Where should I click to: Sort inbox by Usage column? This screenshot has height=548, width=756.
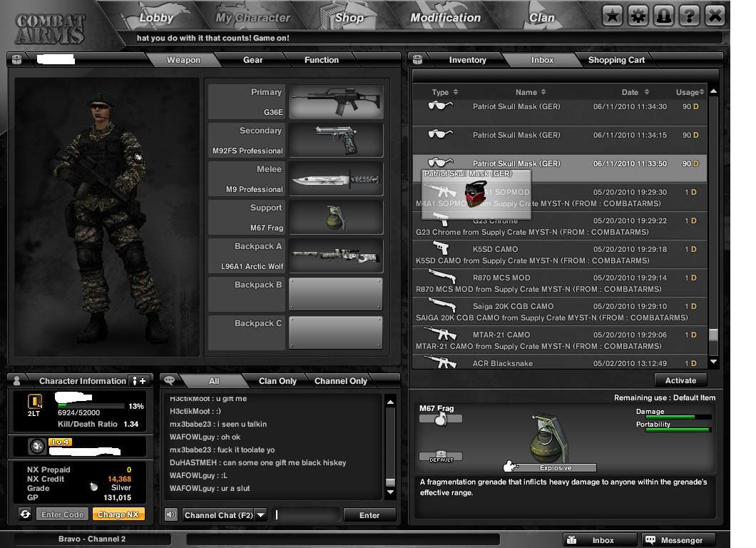coord(690,92)
